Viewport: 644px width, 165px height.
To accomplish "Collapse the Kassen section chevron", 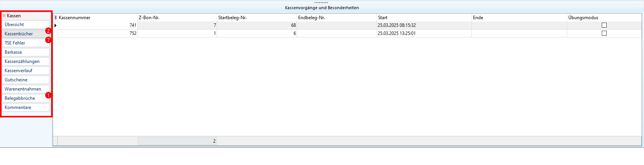I will point(4,16).
